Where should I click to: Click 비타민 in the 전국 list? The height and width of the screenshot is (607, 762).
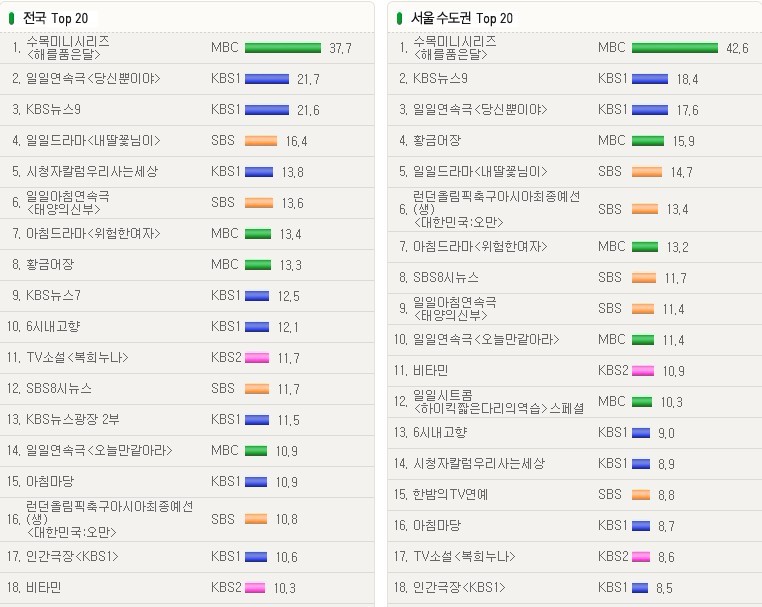44,588
